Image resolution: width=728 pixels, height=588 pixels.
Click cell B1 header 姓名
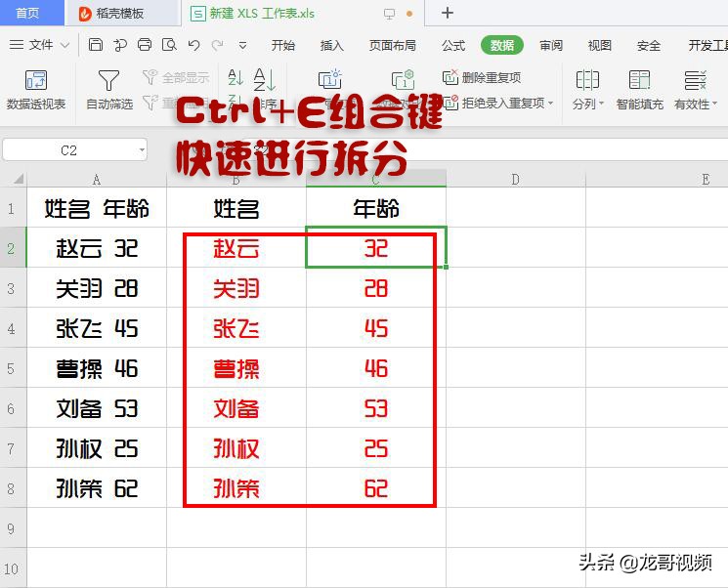pyautogui.click(x=236, y=208)
